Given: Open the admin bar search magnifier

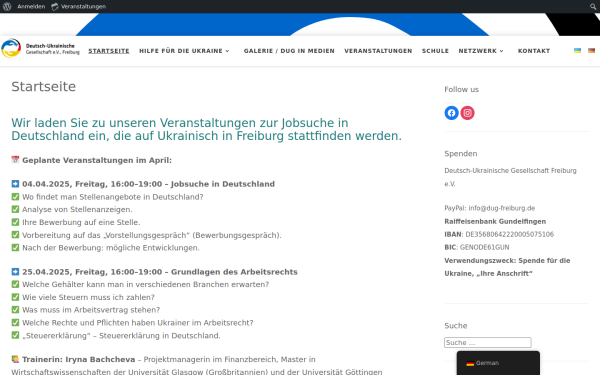Looking at the screenshot, I should point(593,7).
